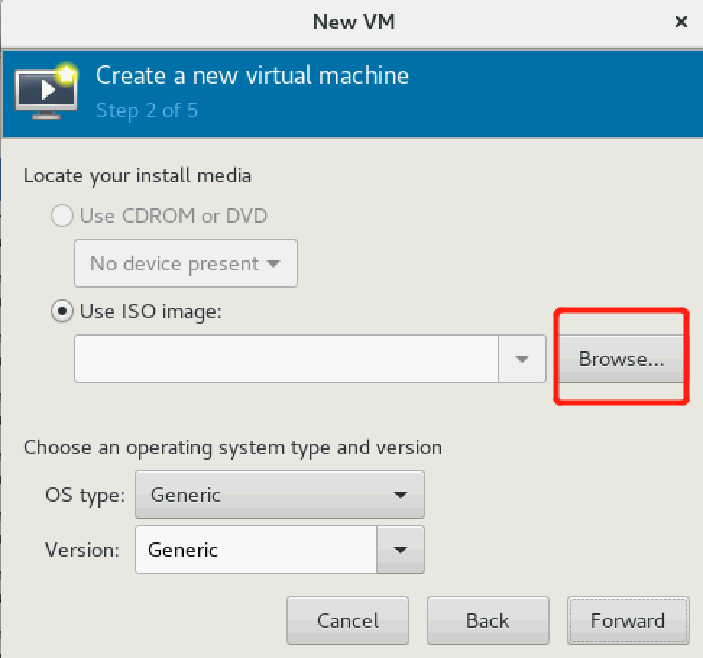Click the ISO image path text field

pos(286,359)
